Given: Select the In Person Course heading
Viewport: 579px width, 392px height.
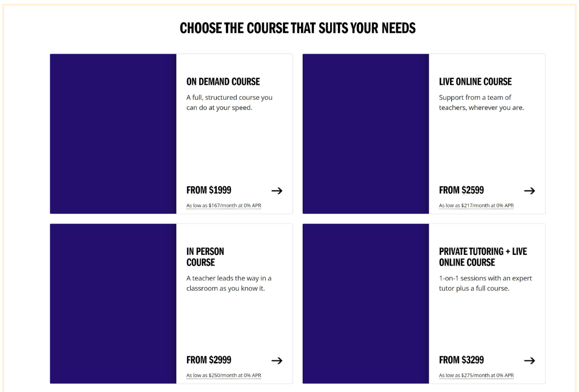Looking at the screenshot, I should click(205, 257).
